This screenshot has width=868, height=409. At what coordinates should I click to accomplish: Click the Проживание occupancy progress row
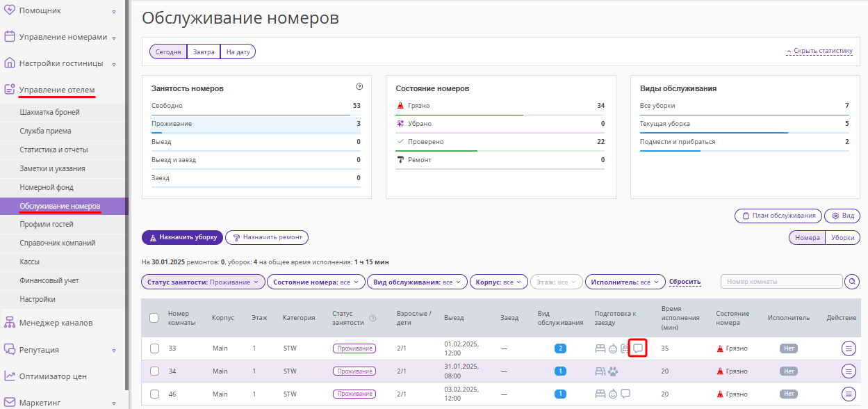point(256,125)
